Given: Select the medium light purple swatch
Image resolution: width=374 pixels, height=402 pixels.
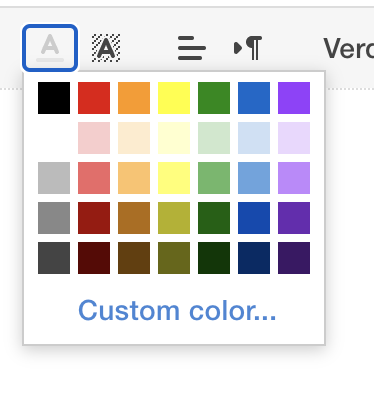Looking at the screenshot, I should pos(294,178).
